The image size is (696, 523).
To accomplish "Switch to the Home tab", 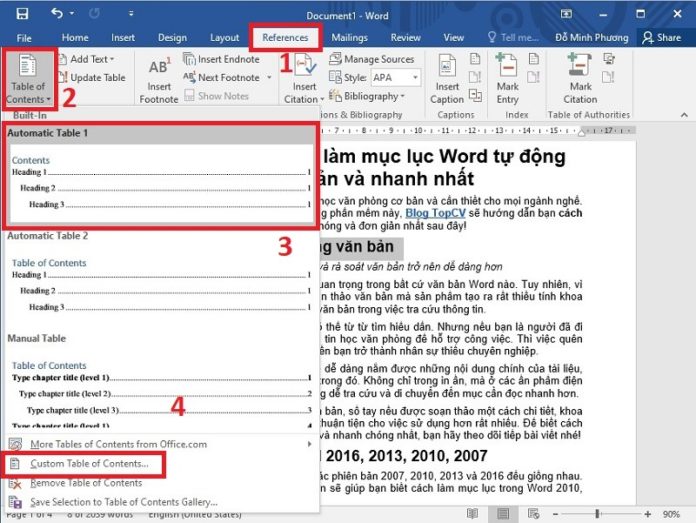I will [x=75, y=38].
